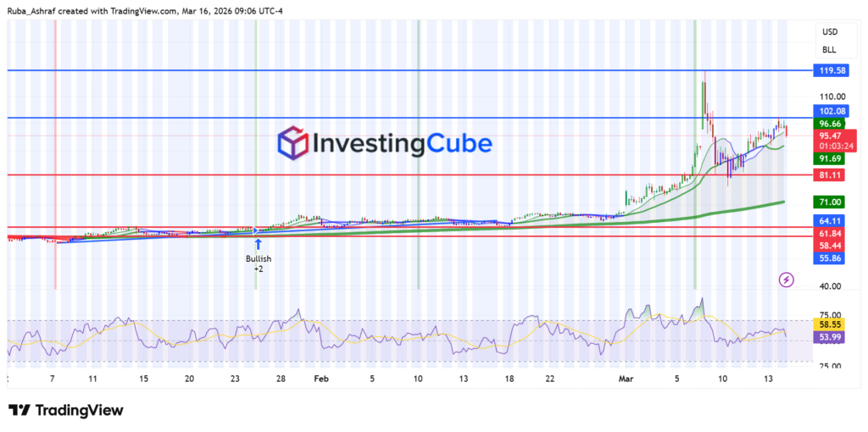Click the TradingView logo at bottom left
Image resolution: width=868 pixels, height=432 pixels.
point(66,410)
